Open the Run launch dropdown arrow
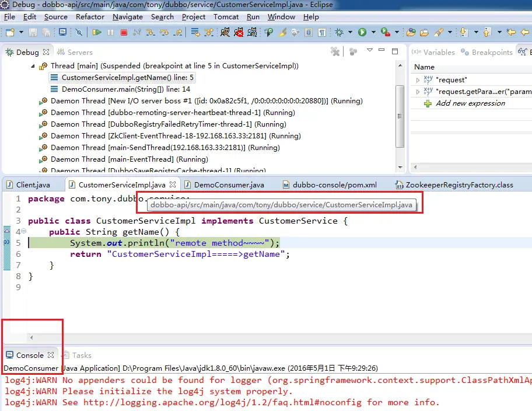The height and width of the screenshot is (411, 532). tap(373, 32)
